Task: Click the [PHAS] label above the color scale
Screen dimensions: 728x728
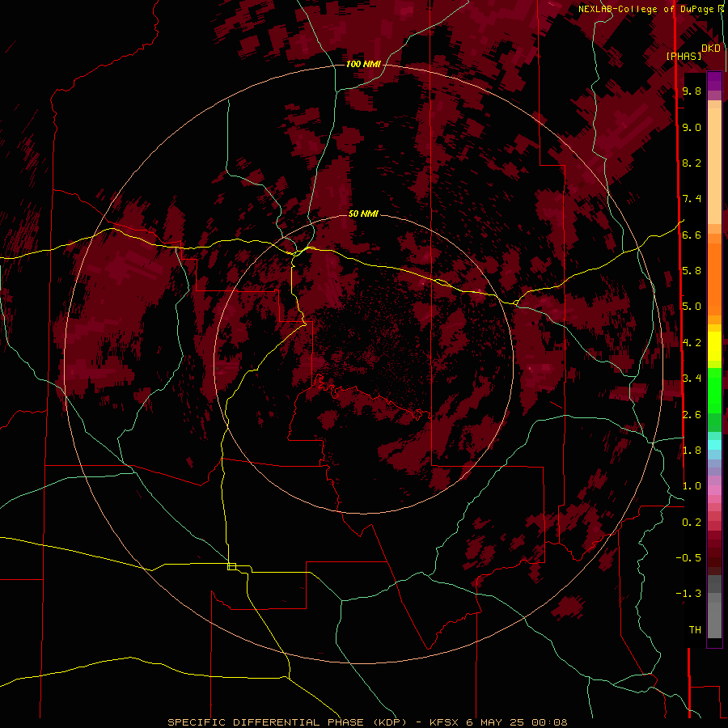Action: pos(684,56)
